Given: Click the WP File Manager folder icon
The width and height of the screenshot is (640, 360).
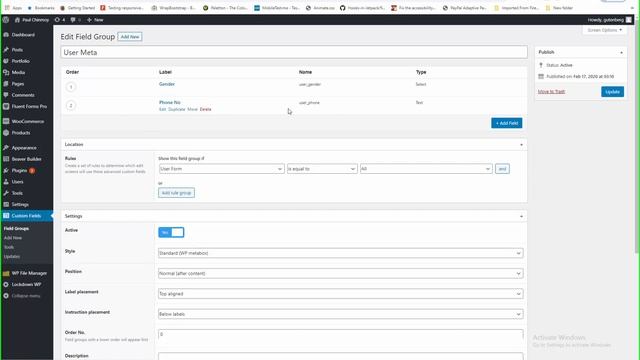Looking at the screenshot, I should (6, 273).
